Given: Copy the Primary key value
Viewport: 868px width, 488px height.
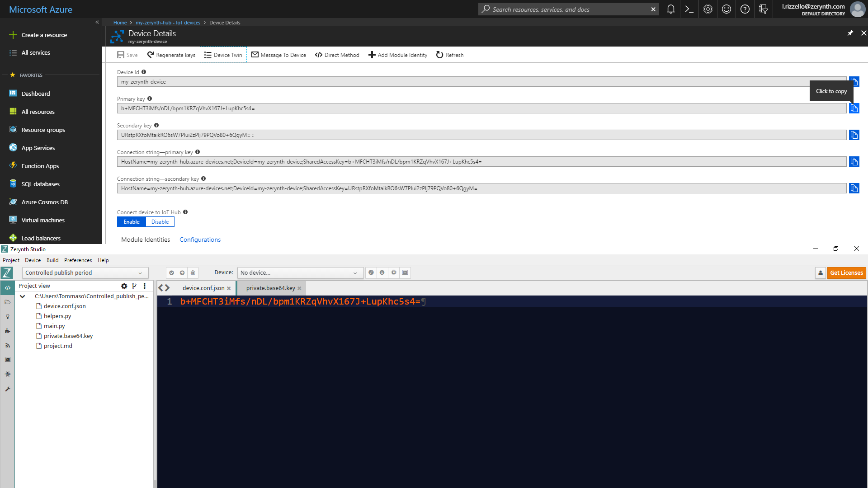Looking at the screenshot, I should click(854, 108).
